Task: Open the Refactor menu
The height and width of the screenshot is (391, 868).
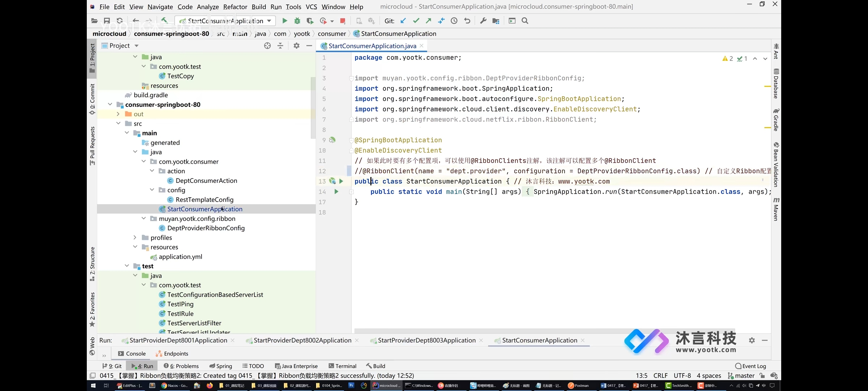Action: click(235, 7)
